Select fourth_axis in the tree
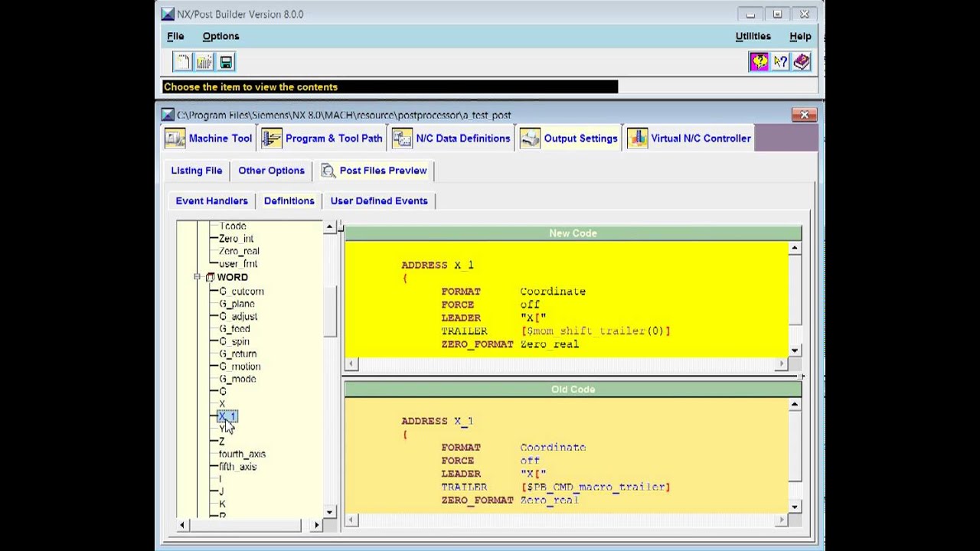Viewport: 980px width, 551px height. (242, 454)
